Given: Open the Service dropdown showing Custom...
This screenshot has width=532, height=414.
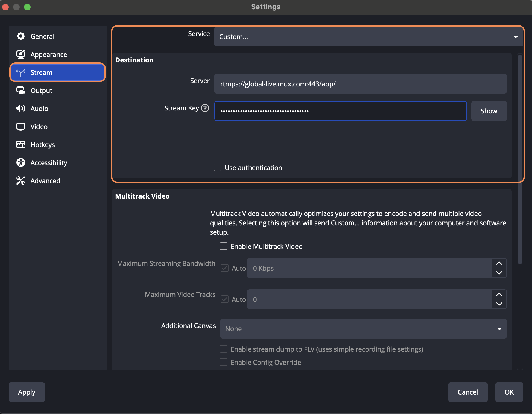Looking at the screenshot, I should [x=369, y=37].
